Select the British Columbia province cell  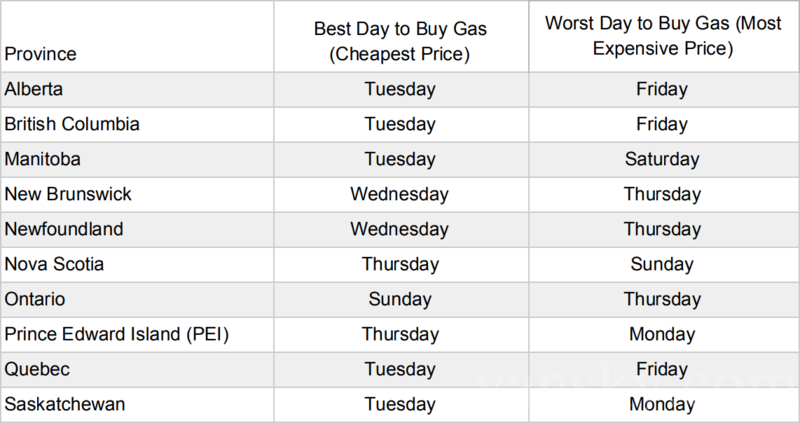point(72,124)
